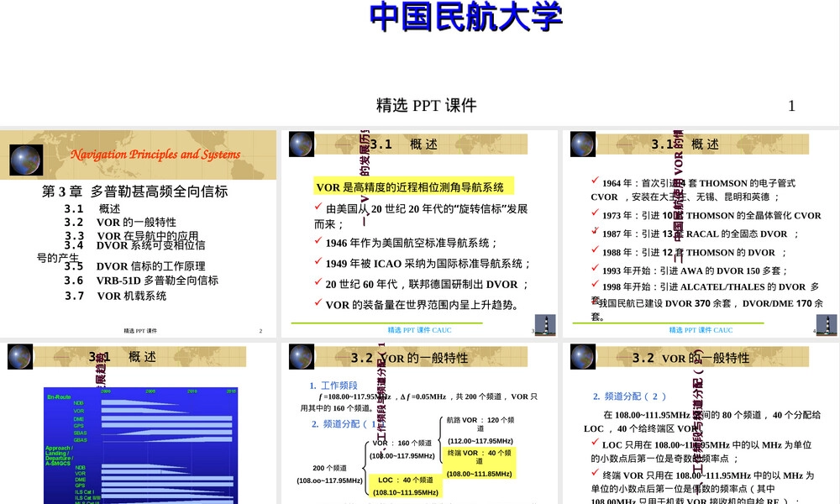Open the blue En-Route chart image
This screenshot has height=504, width=840.
pos(141,445)
